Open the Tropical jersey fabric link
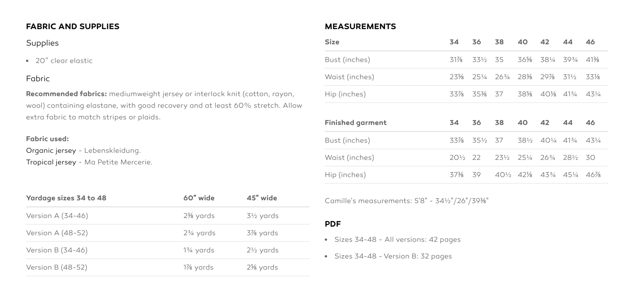644x307 pixels. (x=51, y=162)
